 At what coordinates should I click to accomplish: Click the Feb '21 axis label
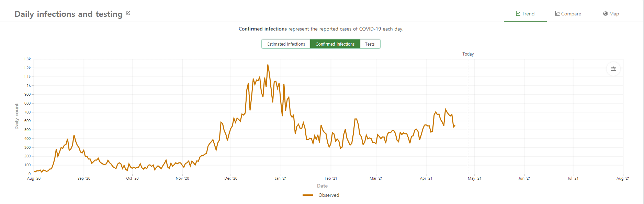(331, 178)
